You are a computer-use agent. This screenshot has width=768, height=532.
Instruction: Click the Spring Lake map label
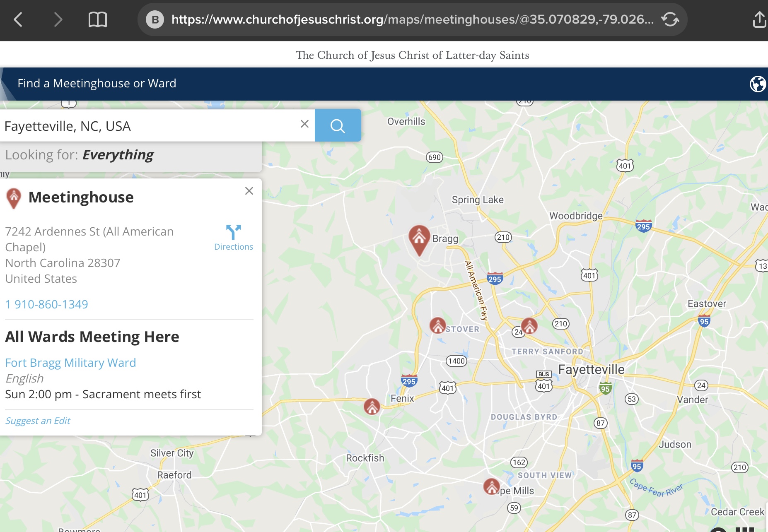pyautogui.click(x=478, y=200)
